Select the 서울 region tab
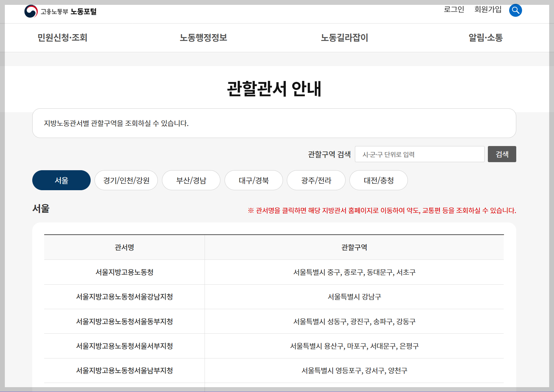The image size is (554, 392). click(61, 180)
